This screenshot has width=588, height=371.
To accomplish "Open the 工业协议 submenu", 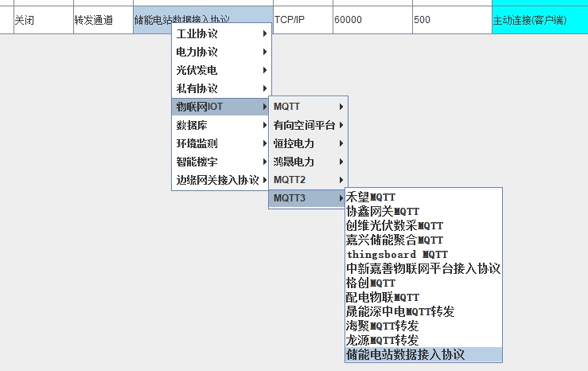I will (221, 33).
